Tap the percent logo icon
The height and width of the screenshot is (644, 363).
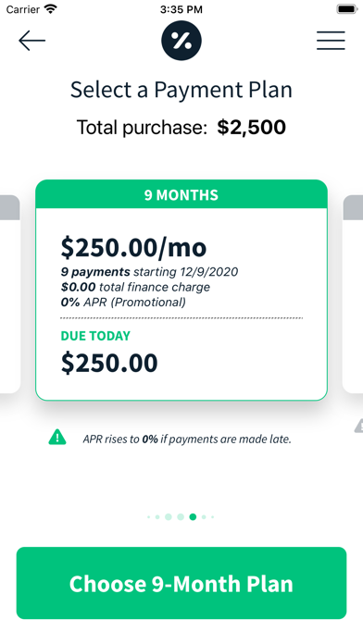(181, 41)
